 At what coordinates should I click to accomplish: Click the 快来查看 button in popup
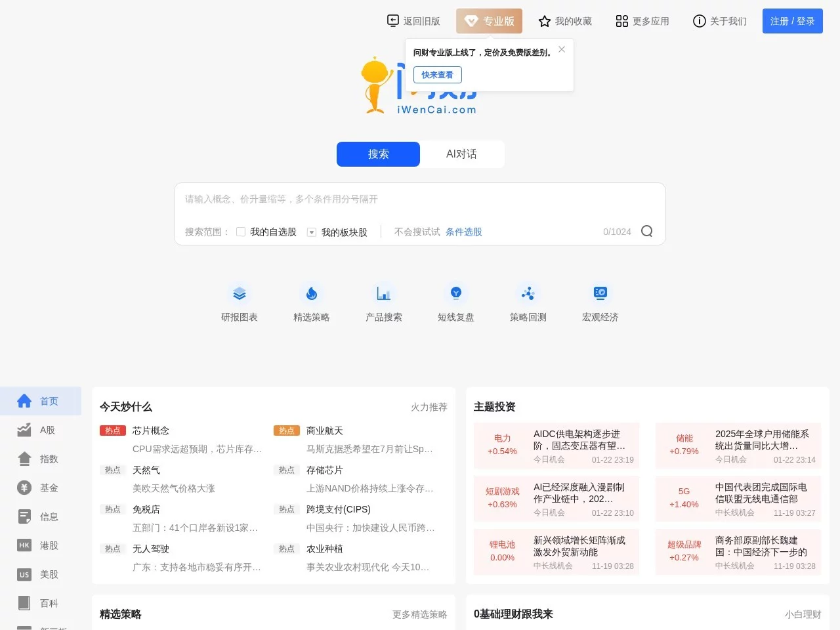[437, 74]
